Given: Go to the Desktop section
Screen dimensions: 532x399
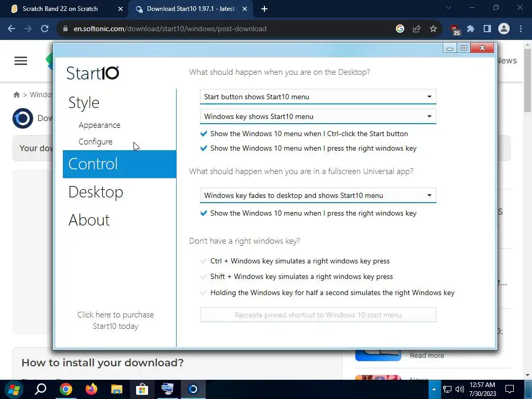Looking at the screenshot, I should coord(96,192).
